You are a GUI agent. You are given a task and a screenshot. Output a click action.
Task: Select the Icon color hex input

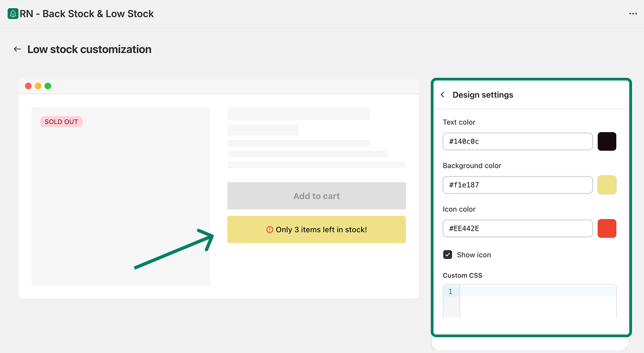[517, 228]
